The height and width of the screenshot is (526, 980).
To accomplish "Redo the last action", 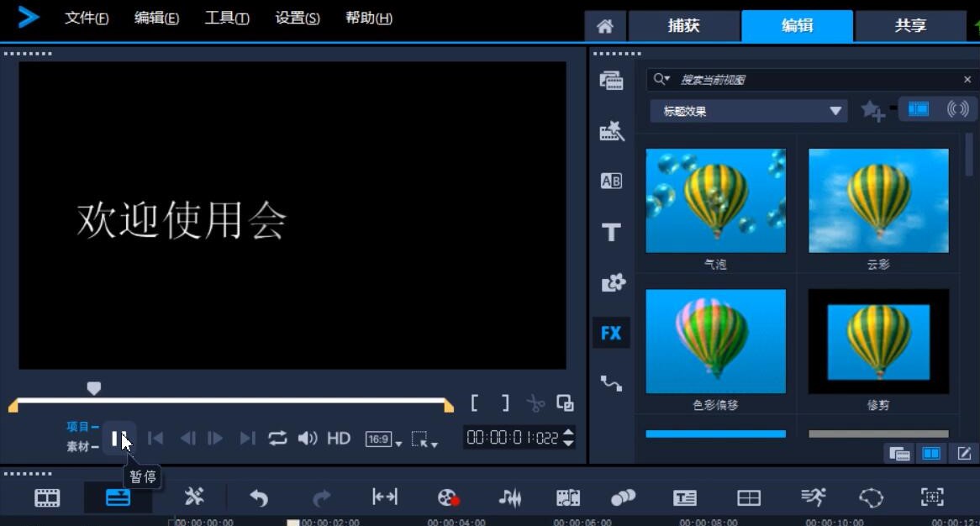I will 321,498.
